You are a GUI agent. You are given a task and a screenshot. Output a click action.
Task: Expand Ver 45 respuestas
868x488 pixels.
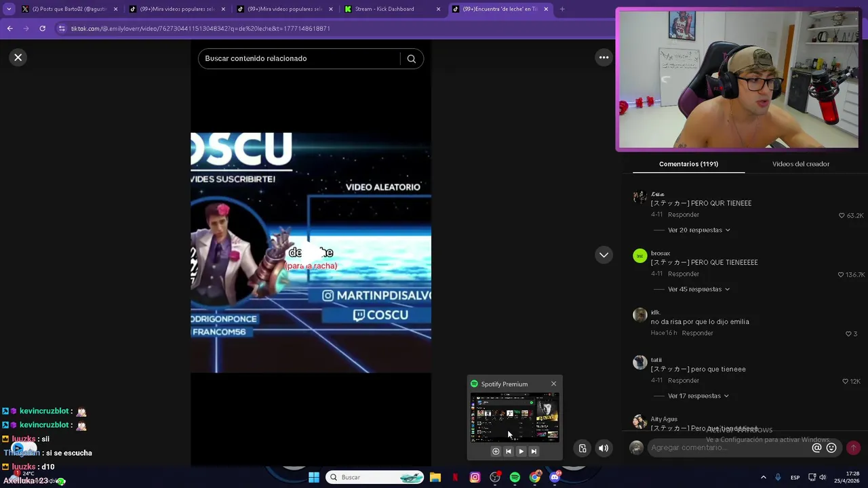point(699,289)
